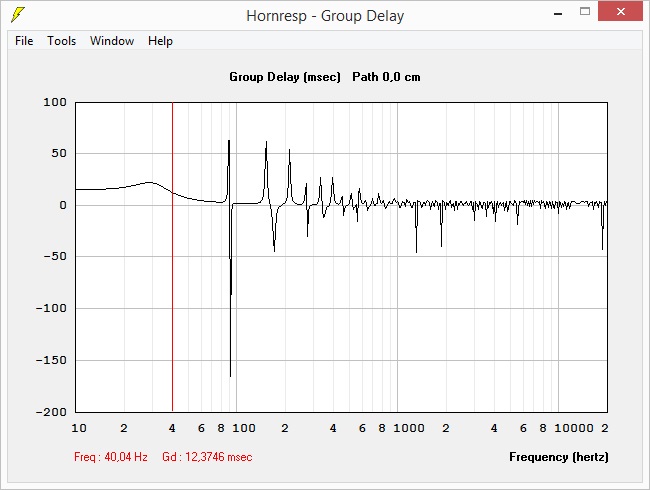
Task: Open the Window menu
Action: 112,41
